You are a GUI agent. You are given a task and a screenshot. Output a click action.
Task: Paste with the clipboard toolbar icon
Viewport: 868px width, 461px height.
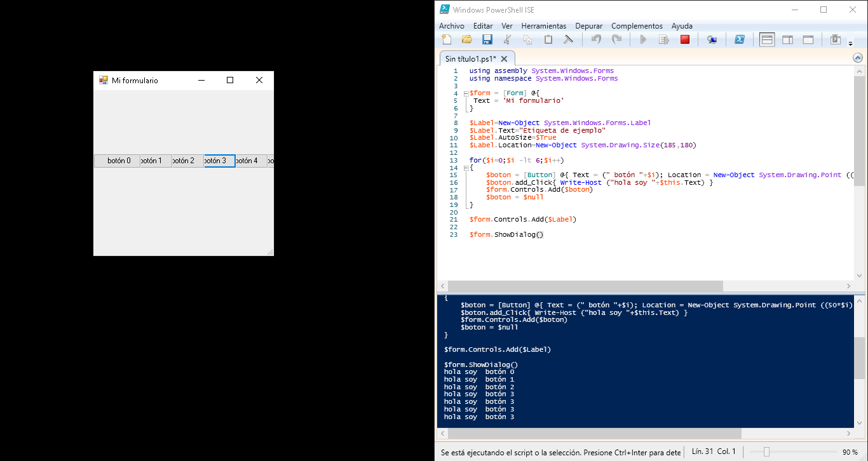(x=548, y=39)
